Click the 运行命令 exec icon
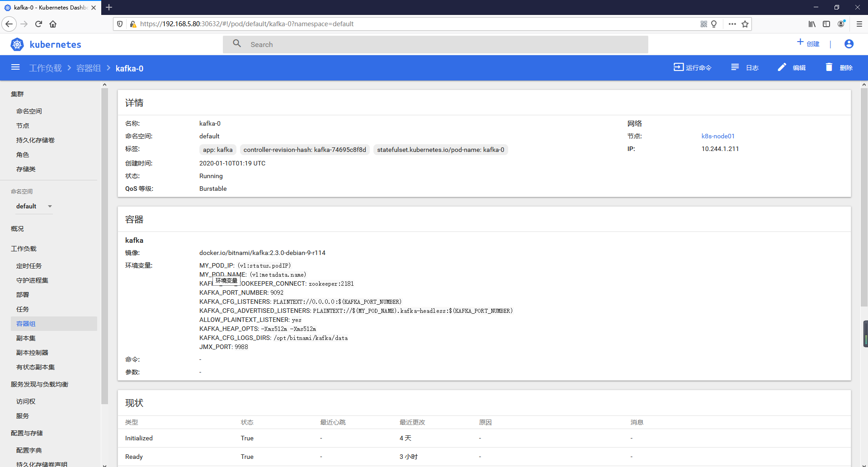Screen dimensions: 868x467 tap(678, 67)
